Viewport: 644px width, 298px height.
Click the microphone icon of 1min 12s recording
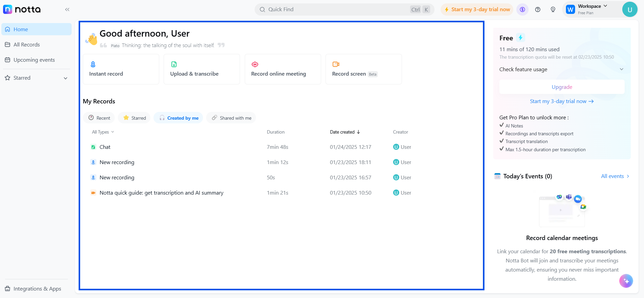point(93,162)
